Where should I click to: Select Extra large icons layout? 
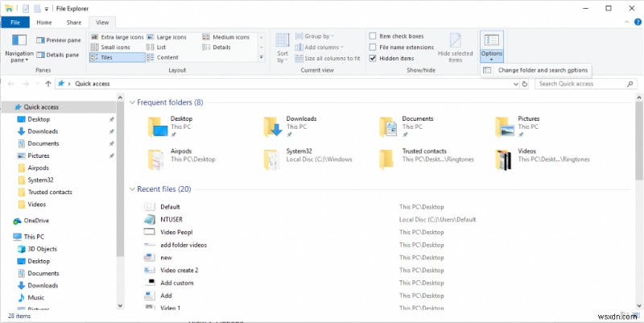(117, 37)
